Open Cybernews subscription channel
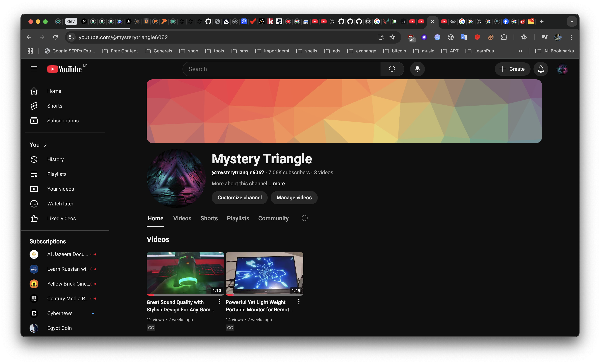Image resolution: width=600 pixels, height=364 pixels. click(65, 313)
